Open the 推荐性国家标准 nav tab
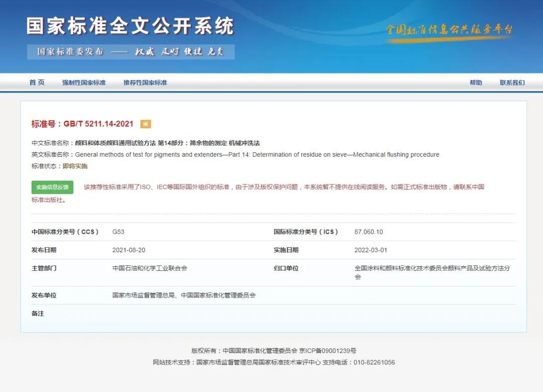This screenshot has width=543, height=392. click(x=145, y=82)
